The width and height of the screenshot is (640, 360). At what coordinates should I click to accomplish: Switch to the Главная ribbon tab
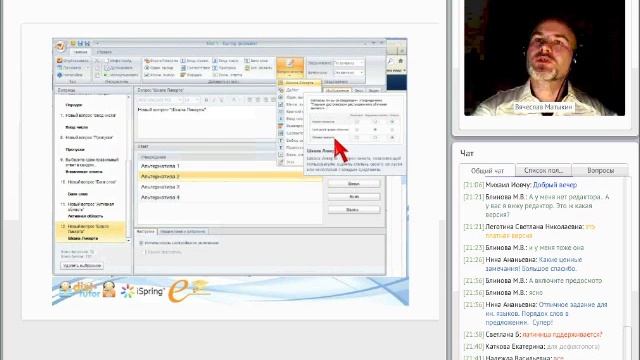80,52
